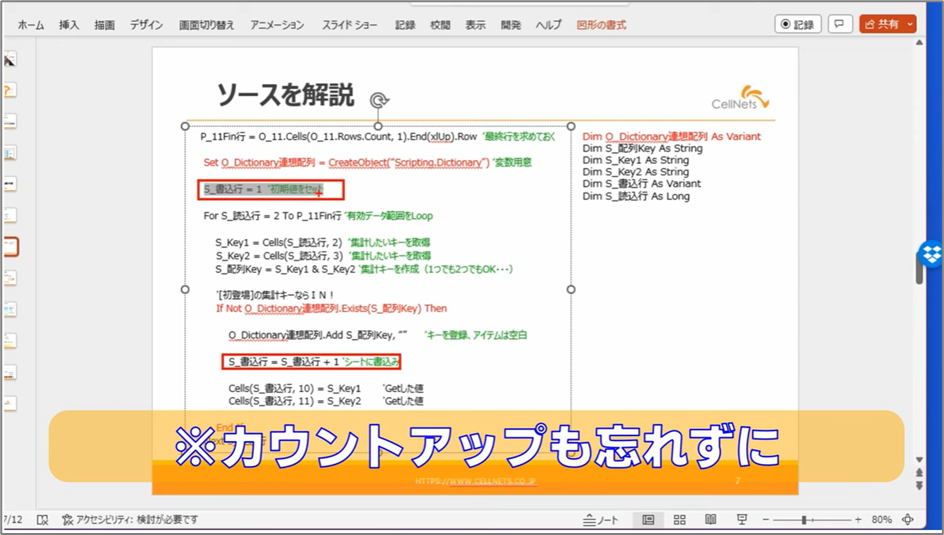The height and width of the screenshot is (535, 944).
Task: Fit slide to current window
Action: click(x=908, y=520)
